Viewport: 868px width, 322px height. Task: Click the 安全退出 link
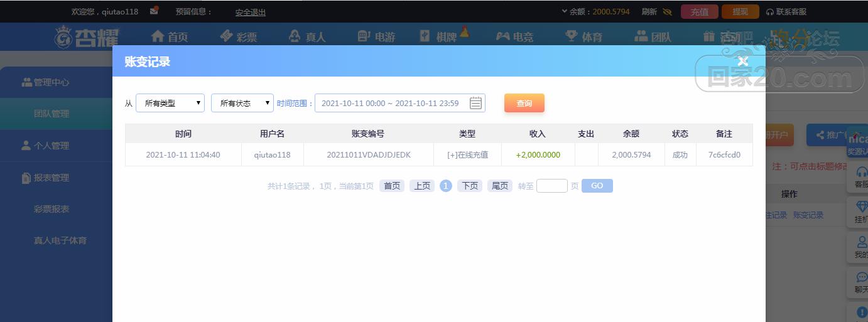(251, 12)
